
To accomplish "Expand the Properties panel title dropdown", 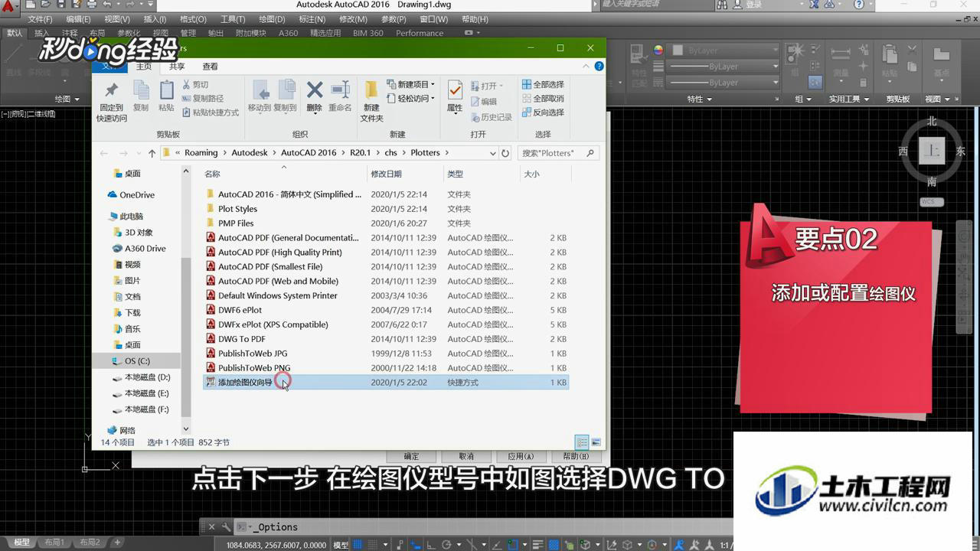I will 699,99.
